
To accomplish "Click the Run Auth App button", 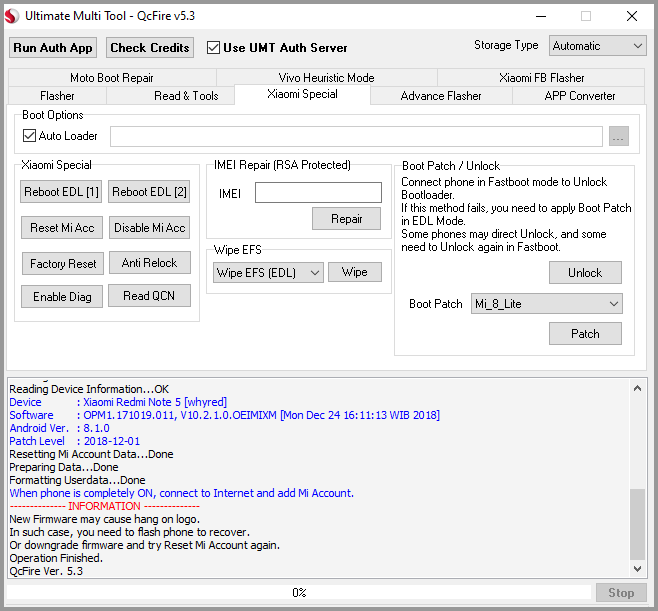I will (53, 48).
